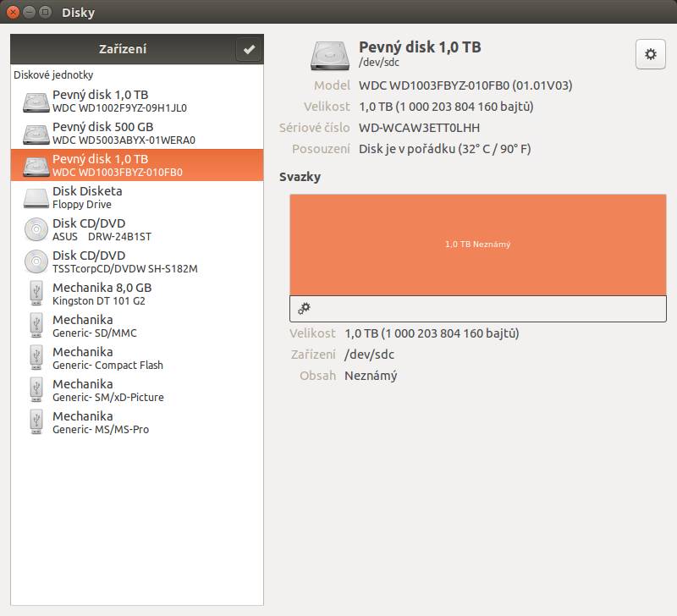677x616 pixels.
Task: Maximize the Disky window
Action: (x=45, y=12)
